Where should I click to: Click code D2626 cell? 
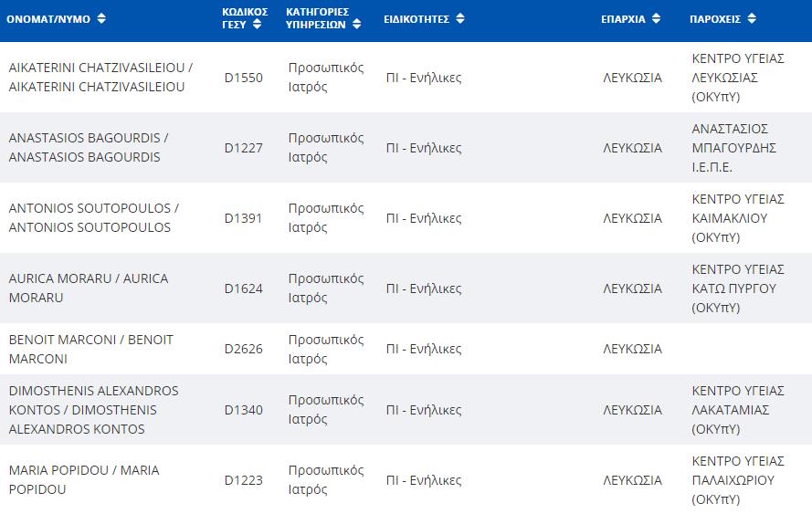coord(243,349)
